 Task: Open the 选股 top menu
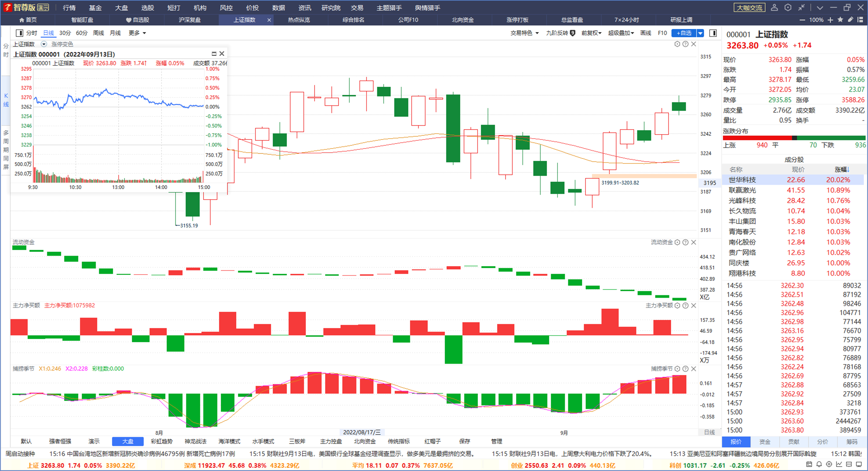148,8
